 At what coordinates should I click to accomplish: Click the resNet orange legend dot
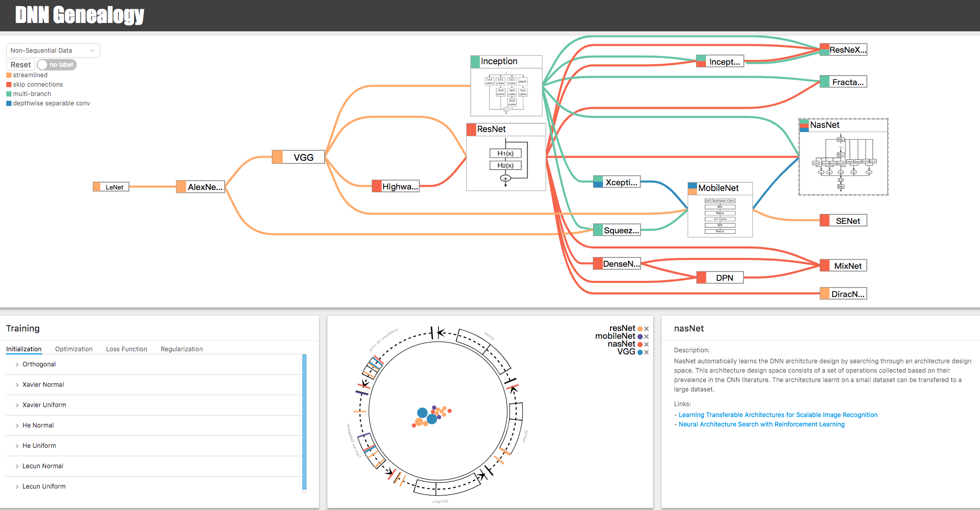coord(640,329)
